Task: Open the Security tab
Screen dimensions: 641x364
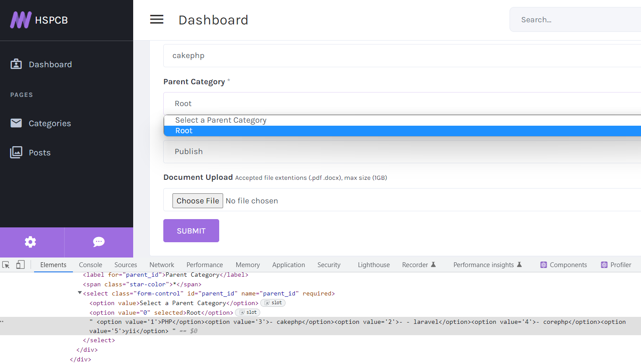Action: [x=329, y=265]
